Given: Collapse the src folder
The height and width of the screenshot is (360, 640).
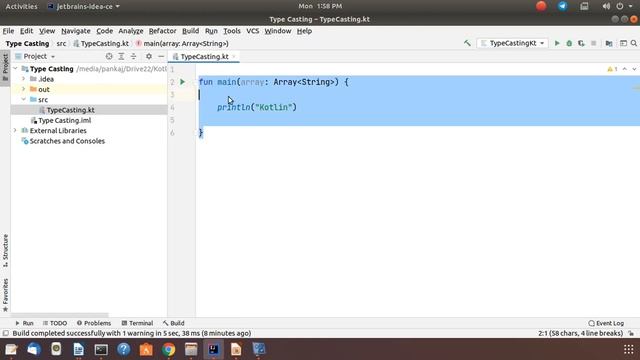Looking at the screenshot, I should 24,100.
